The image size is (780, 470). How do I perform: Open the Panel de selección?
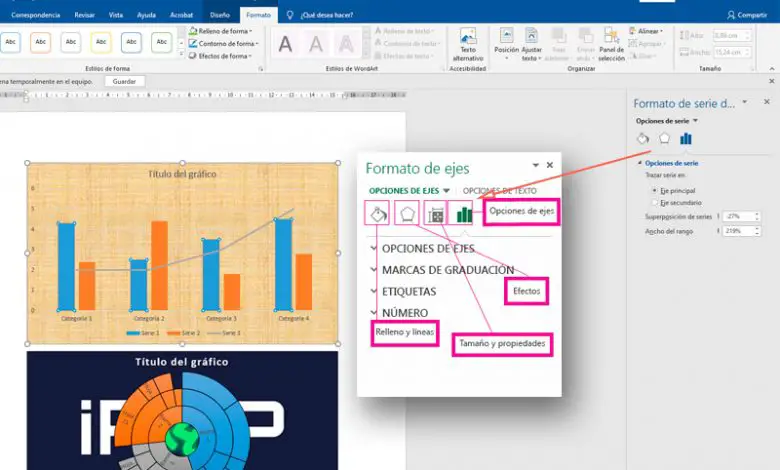click(611, 45)
